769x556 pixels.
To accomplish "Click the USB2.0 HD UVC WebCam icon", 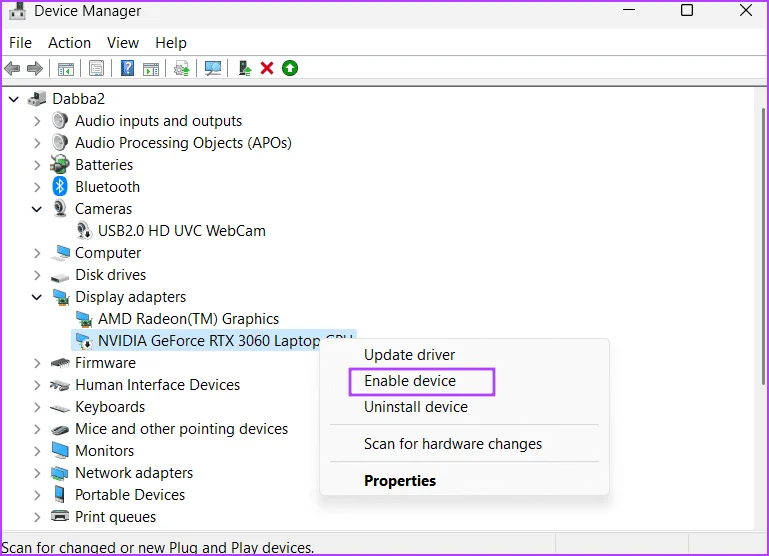I will (x=84, y=230).
